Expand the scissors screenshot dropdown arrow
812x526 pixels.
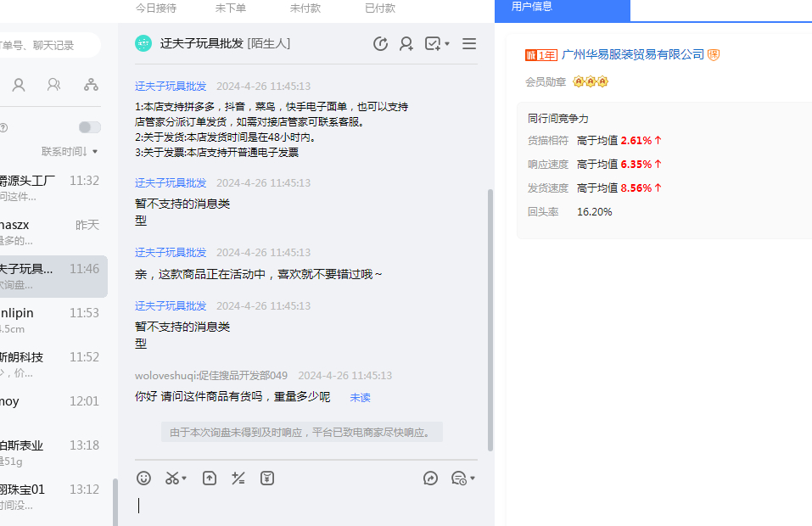184,478
